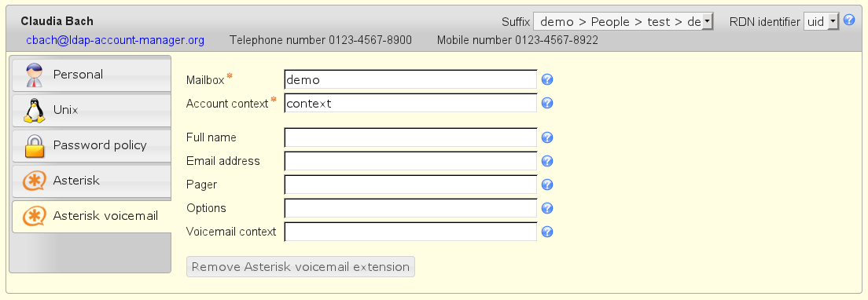The height and width of the screenshot is (300, 868).
Task: Switch to the Personal tab
Action: (x=91, y=75)
